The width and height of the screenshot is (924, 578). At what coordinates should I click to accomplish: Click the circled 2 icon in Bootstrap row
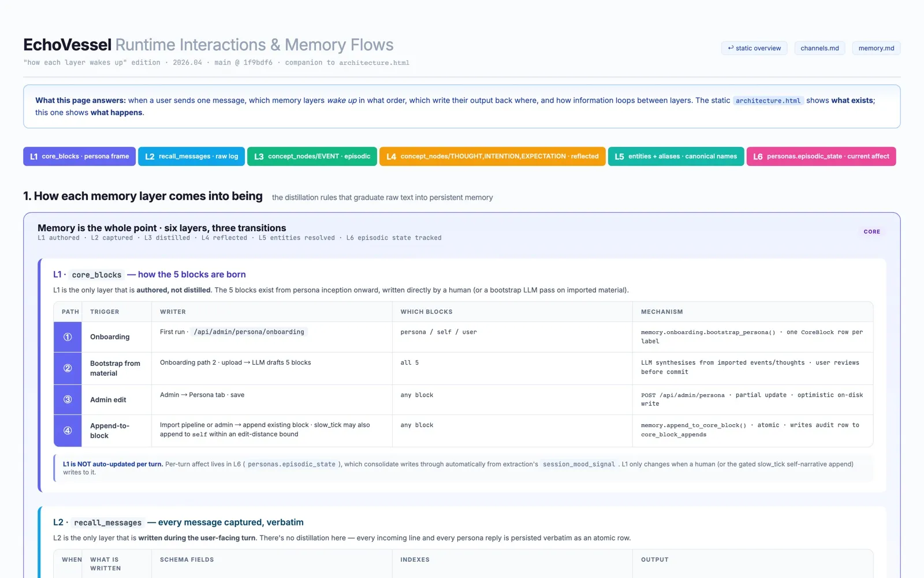68,368
